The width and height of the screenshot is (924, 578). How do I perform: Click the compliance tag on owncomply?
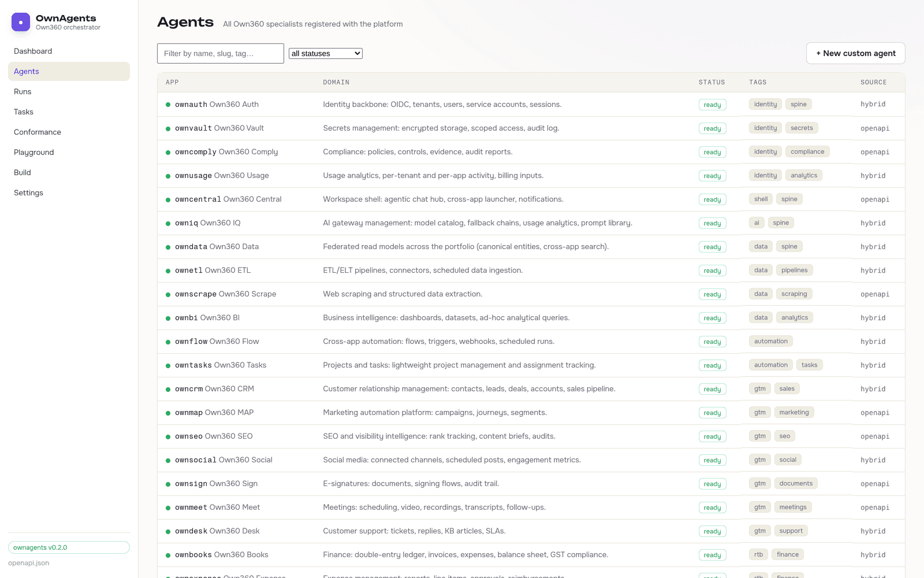point(807,152)
